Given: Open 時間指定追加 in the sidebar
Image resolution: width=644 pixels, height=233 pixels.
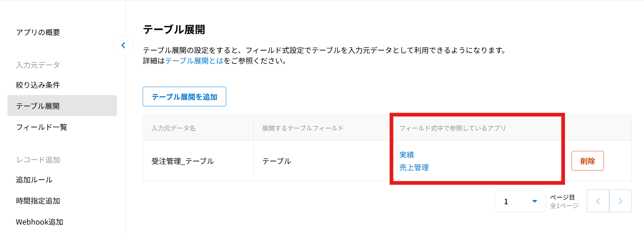Looking at the screenshot, I should pyautogui.click(x=38, y=201).
